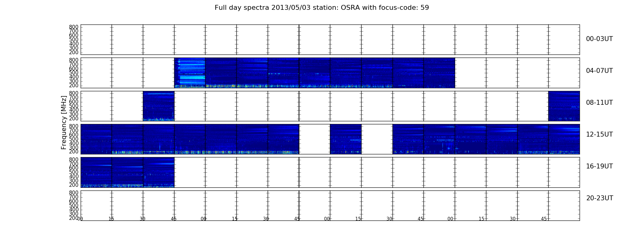
Task: Click the first spectrogram segment of the 12-15UT row
Action: click(96, 139)
